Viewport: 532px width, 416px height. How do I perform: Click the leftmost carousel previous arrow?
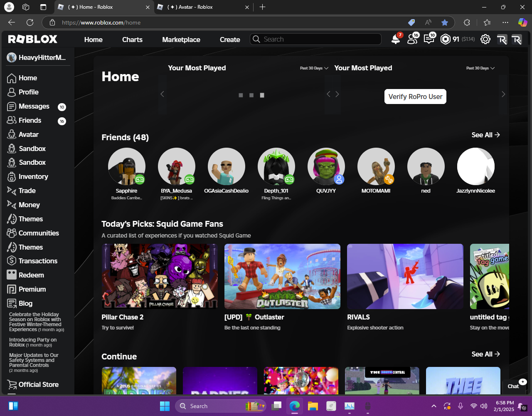(162, 94)
